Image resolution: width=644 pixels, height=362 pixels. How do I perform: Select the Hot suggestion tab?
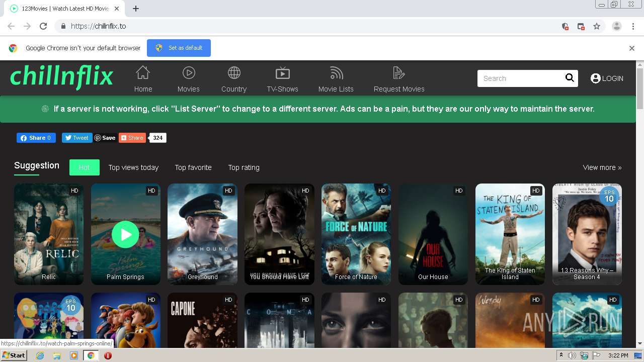point(84,167)
